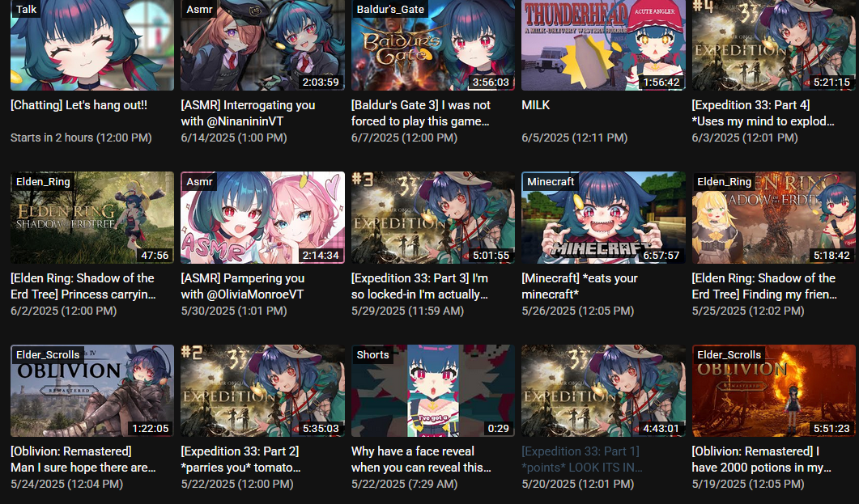Click the Baldur's_Gate tag badge
Screen dimensions: 859x504
pos(390,9)
